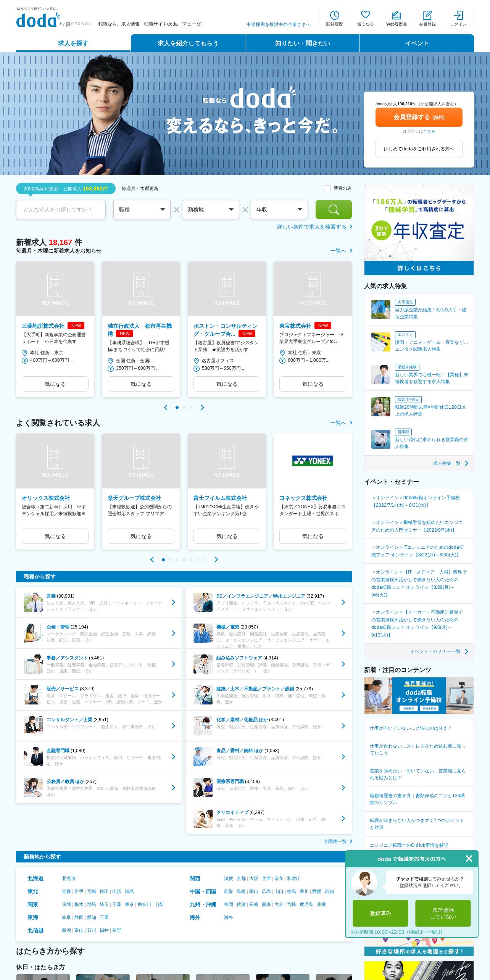This screenshot has width=490, height=980.
Task: Open 全職種一覧 link
Action: click(338, 841)
